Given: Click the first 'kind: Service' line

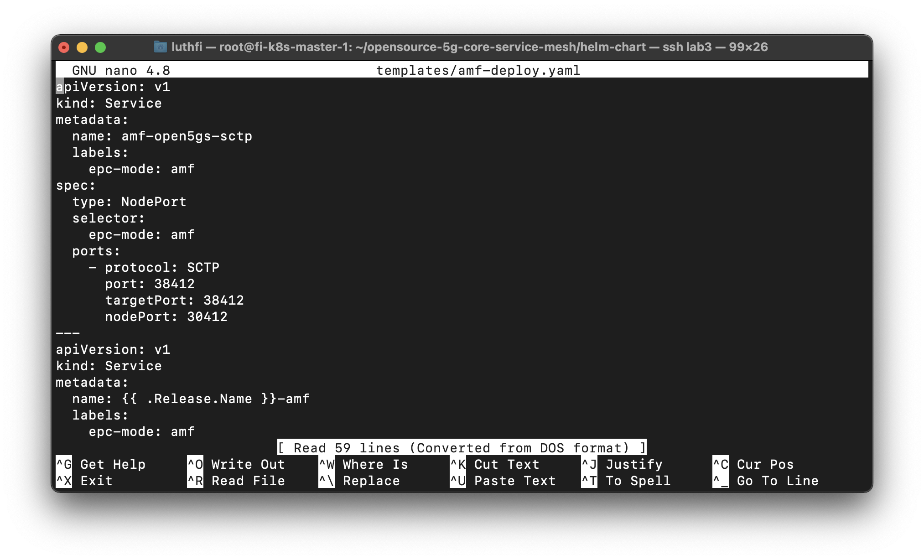Looking at the screenshot, I should point(109,103).
